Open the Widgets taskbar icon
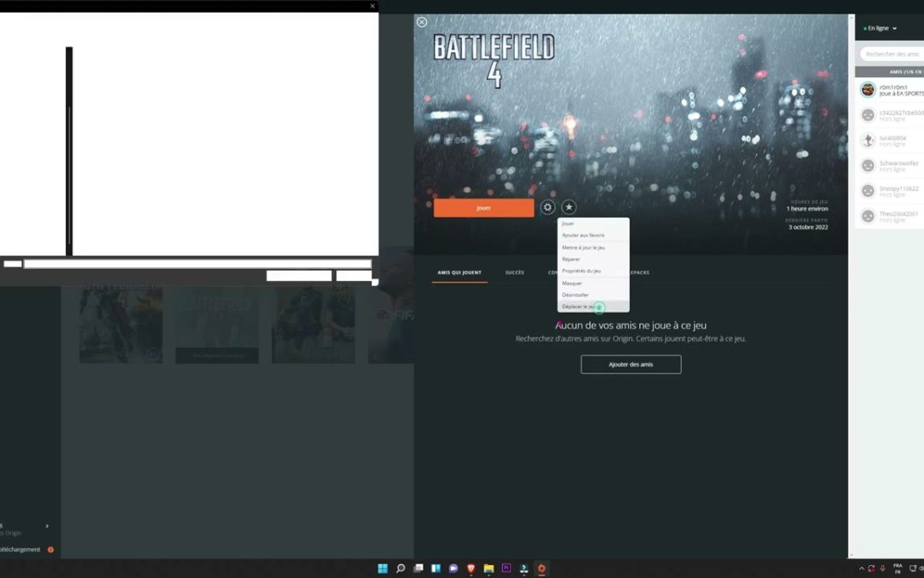This screenshot has height=578, width=924. 436,569
